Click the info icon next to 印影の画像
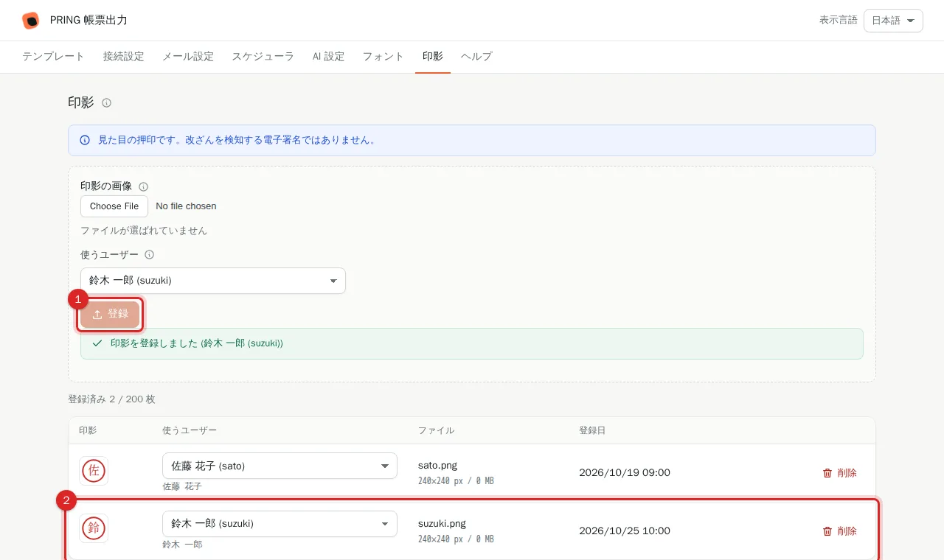 pos(143,187)
